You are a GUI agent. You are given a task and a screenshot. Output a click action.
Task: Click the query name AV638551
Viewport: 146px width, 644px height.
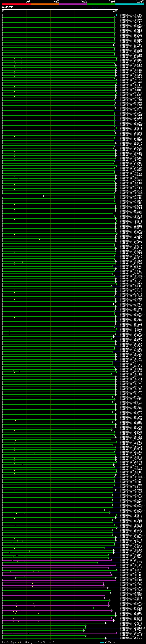click(8, 8)
